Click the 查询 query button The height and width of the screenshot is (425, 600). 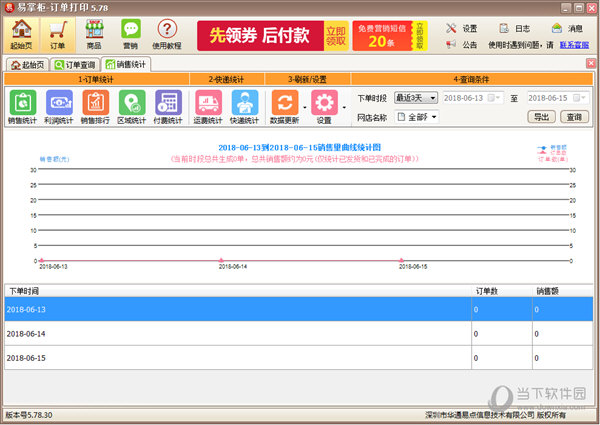pos(574,117)
